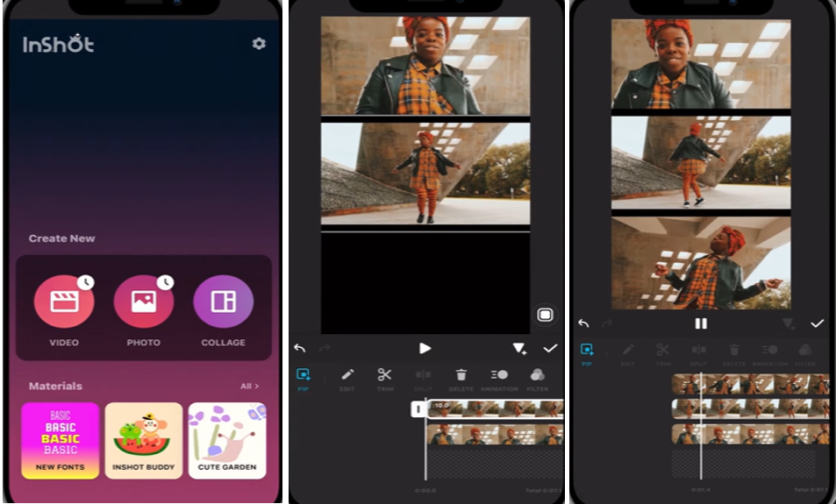Select the PIP tool in right screen
836x504 pixels.
[x=587, y=354]
